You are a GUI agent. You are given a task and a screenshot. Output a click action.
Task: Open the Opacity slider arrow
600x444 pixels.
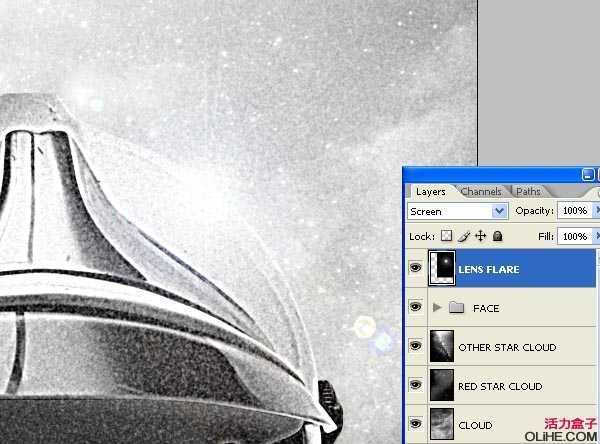point(596,212)
